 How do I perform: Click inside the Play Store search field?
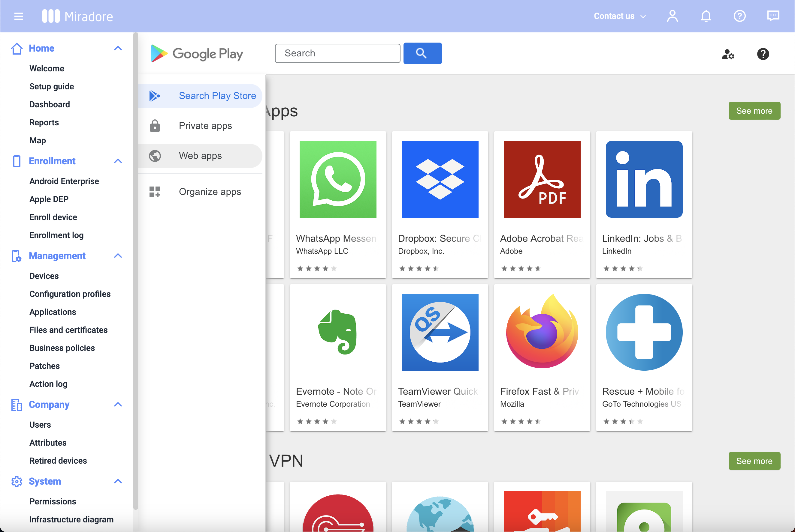(337, 53)
